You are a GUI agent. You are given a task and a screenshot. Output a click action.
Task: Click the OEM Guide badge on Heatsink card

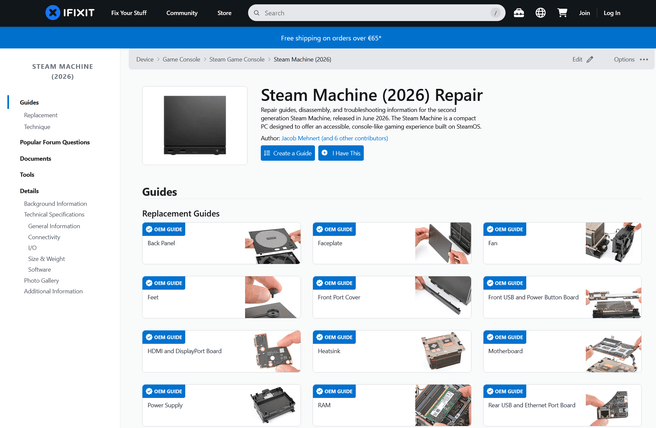coord(334,337)
